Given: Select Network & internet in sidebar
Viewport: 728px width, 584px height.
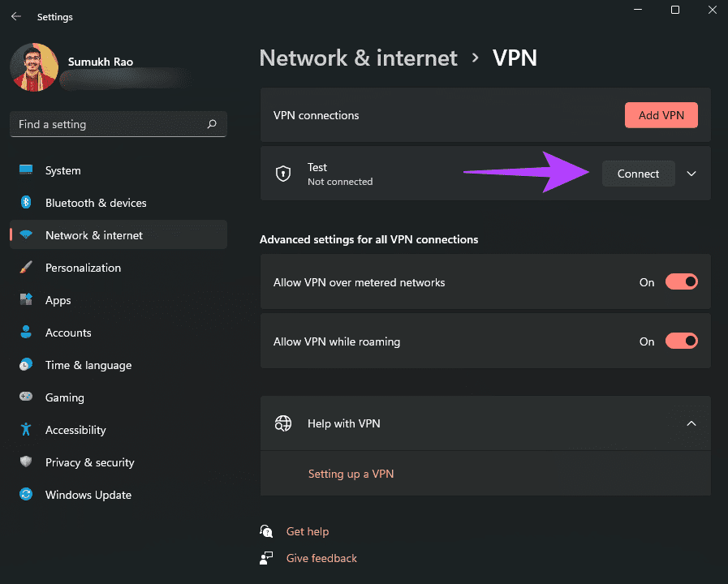Looking at the screenshot, I should point(118,235).
